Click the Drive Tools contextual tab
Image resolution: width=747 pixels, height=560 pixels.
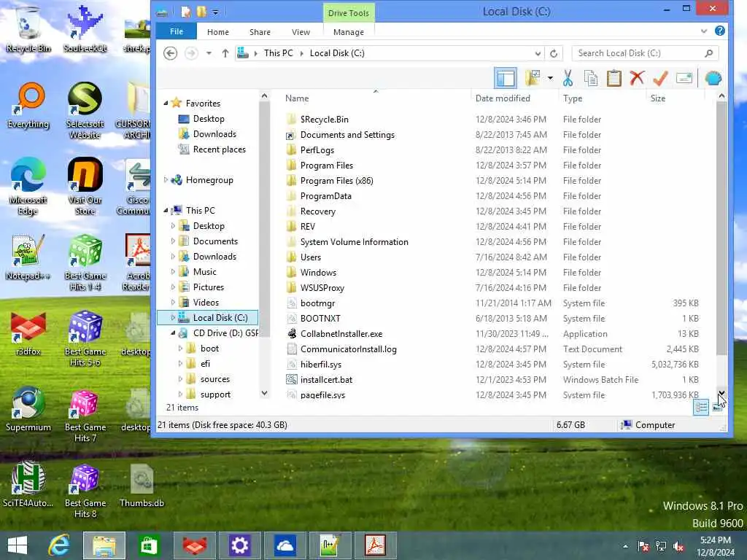coord(348,13)
